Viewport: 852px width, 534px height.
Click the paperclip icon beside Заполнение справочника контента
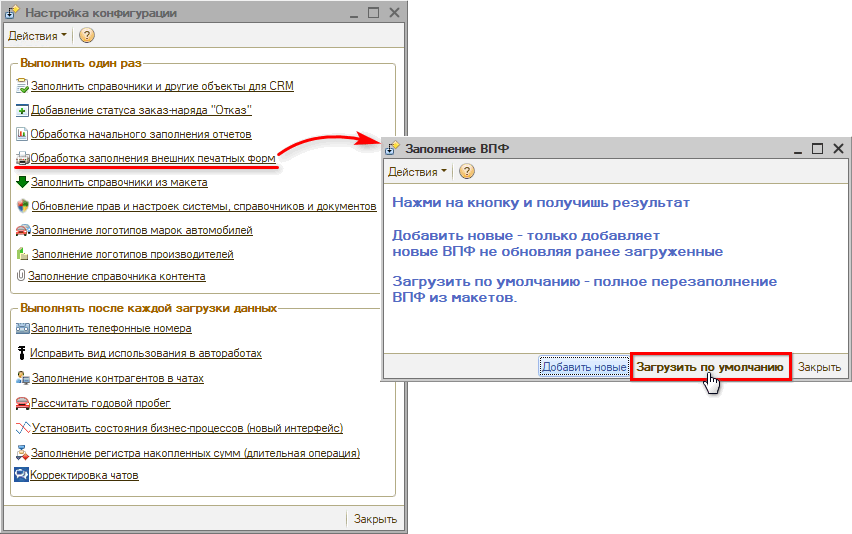pos(21,276)
